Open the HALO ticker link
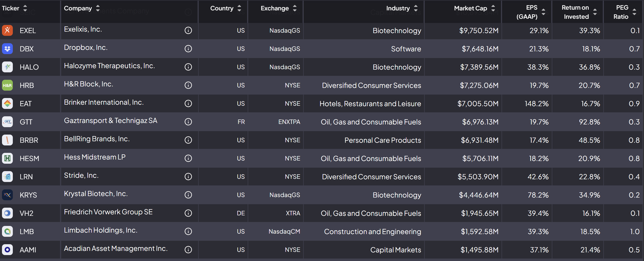This screenshot has height=261, width=644. pos(29,67)
